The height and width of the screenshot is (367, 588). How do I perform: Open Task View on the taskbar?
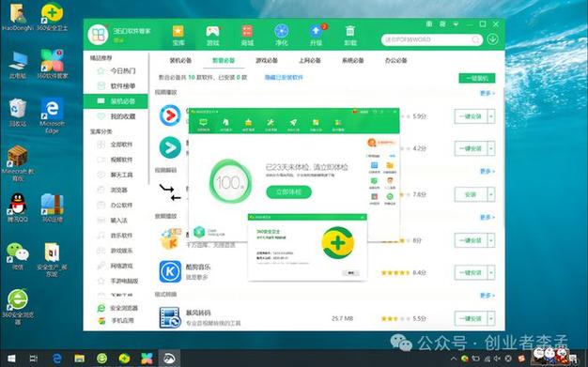click(34, 359)
